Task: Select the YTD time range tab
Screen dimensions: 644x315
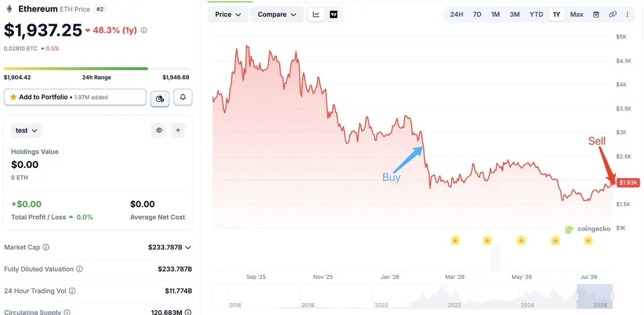Action: coord(536,14)
